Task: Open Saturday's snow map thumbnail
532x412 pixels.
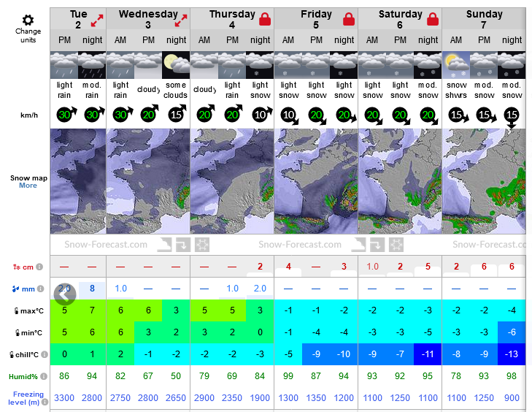Action: 400,181
